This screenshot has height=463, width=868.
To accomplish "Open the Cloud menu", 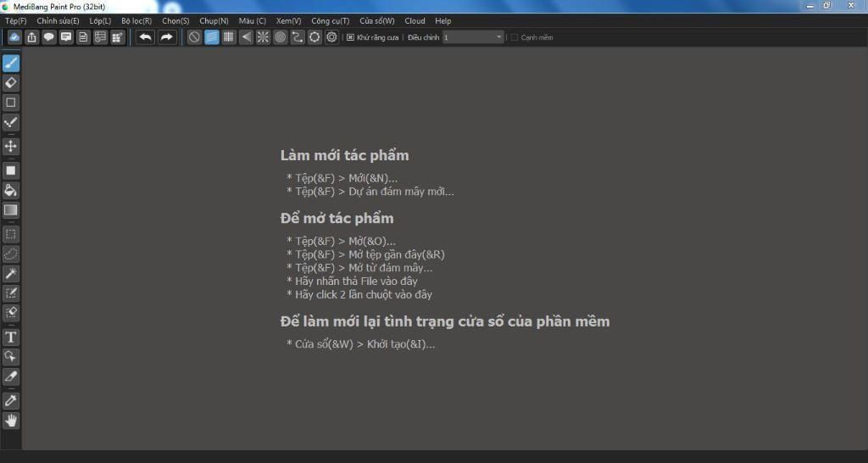I will [x=415, y=20].
